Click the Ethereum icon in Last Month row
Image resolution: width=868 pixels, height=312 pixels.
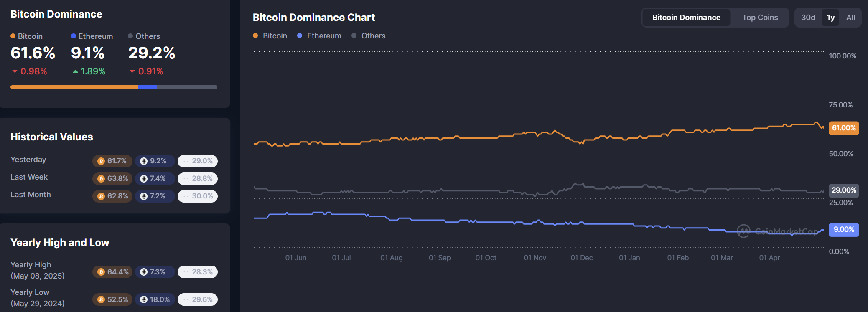144,196
